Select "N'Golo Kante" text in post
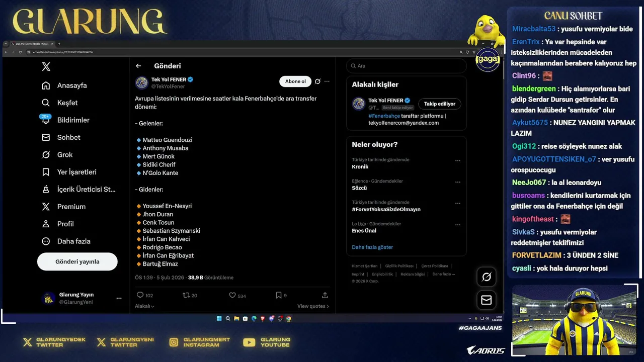Screen dimensions: 644x362 click(x=160, y=173)
